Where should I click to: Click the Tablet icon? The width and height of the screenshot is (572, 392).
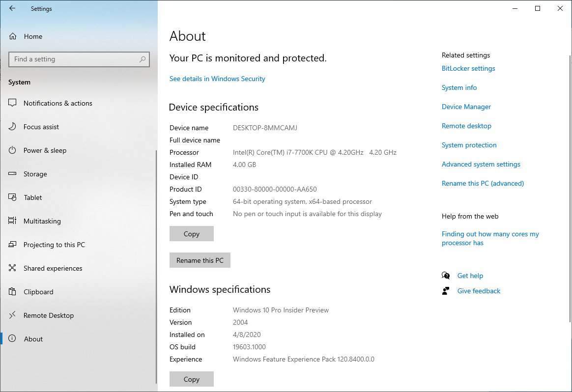tap(12, 197)
